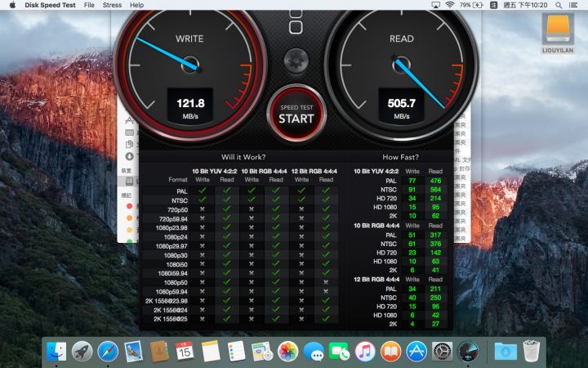This screenshot has height=368, width=588.
Task: Open the File menu
Action: (x=89, y=5)
